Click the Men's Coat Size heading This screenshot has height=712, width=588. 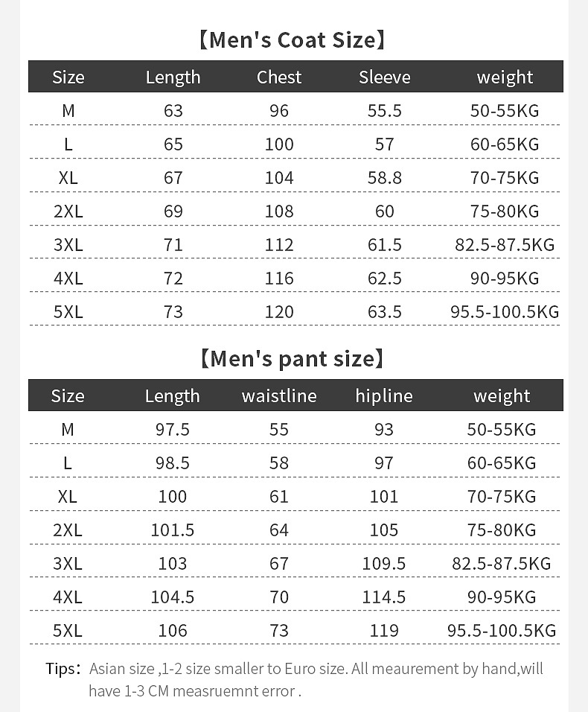tap(292, 39)
